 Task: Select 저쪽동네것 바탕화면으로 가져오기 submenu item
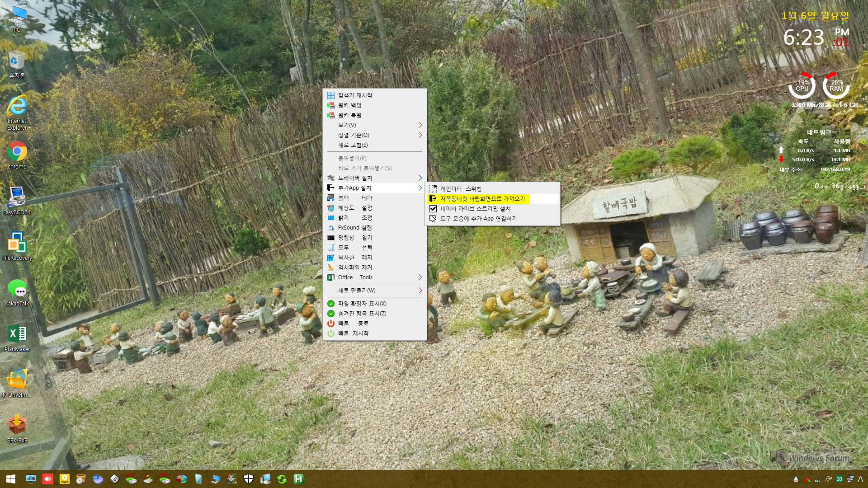pos(493,199)
